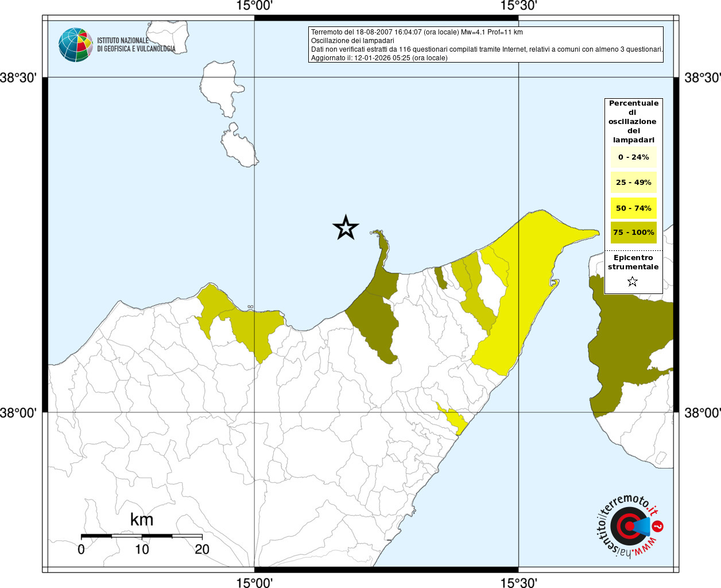Click the 20 mark on the scale bar
Screen dimensions: 721x588
pyautogui.click(x=202, y=550)
